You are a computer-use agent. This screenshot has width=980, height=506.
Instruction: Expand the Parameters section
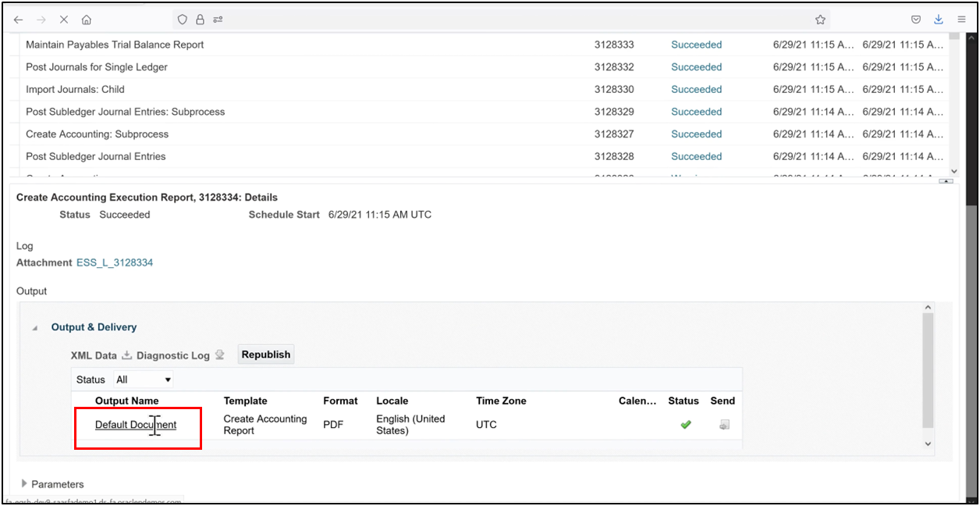point(24,483)
